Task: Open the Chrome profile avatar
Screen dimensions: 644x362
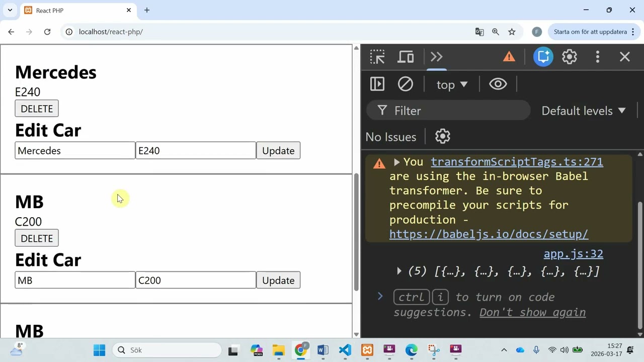Action: [537, 32]
